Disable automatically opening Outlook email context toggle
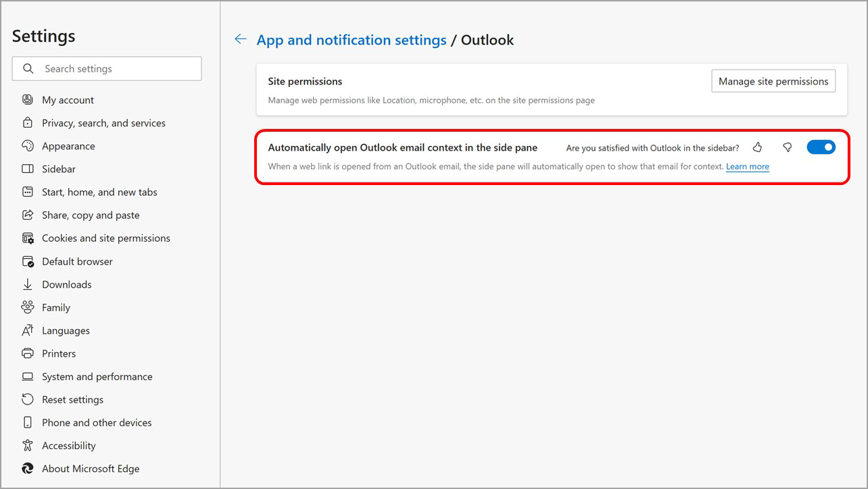Viewport: 868px width, 489px height. [x=821, y=147]
